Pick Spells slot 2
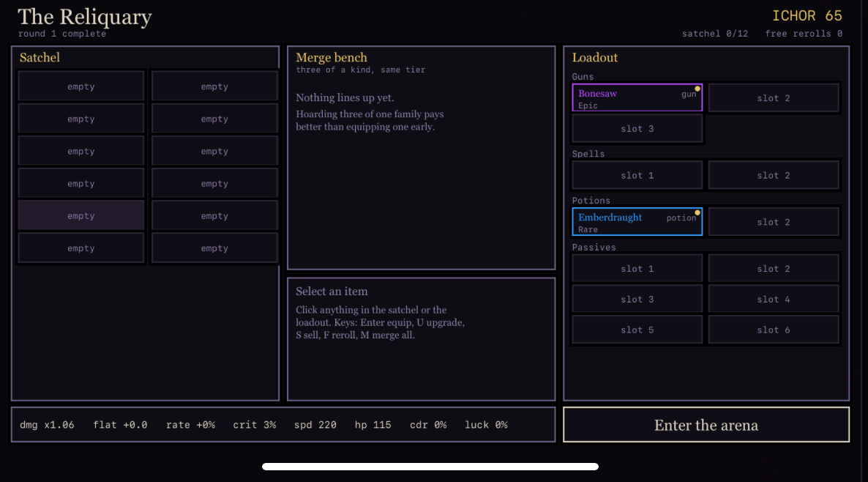 coord(774,175)
